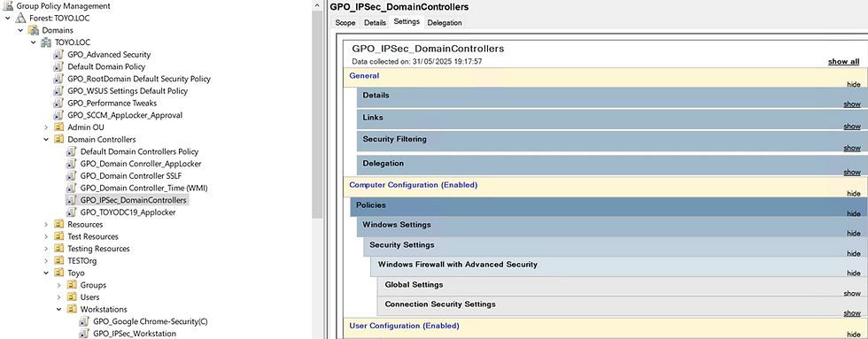The image size is (868, 339).
Task: Show the Details section
Action: pos(852,104)
